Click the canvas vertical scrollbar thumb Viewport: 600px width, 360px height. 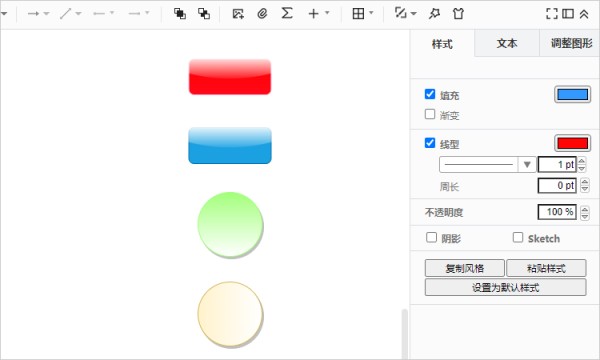(x=404, y=334)
